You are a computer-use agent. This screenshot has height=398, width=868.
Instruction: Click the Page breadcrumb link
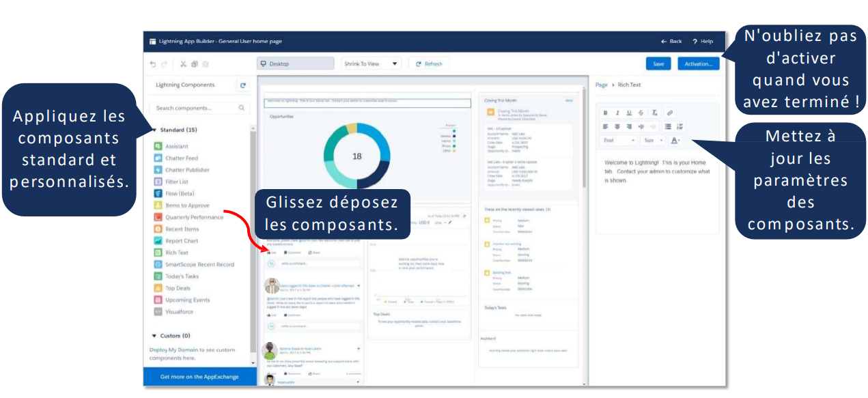(x=601, y=85)
